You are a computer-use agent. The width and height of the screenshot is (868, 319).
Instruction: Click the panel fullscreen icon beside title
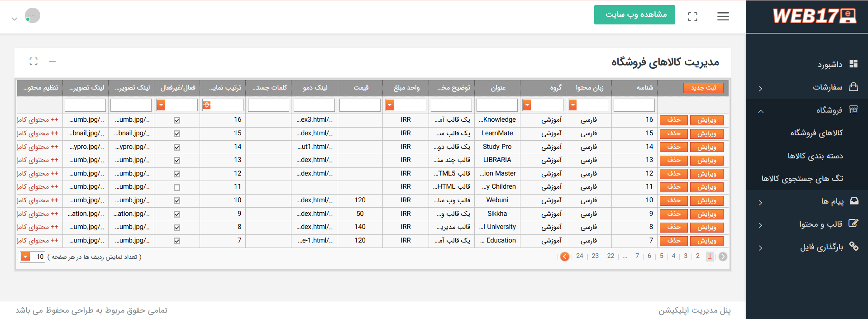[33, 61]
